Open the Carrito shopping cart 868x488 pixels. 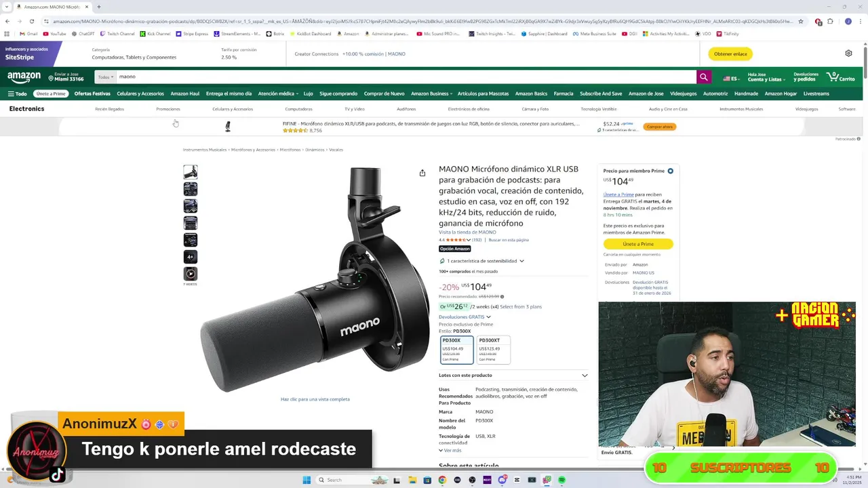tap(841, 77)
